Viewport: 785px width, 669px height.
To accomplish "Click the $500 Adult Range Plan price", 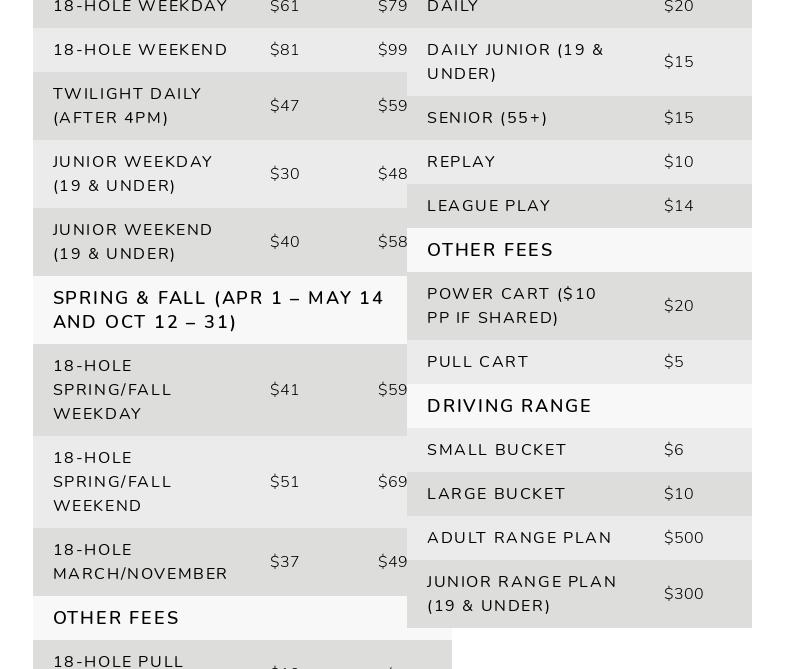I will point(684,538).
